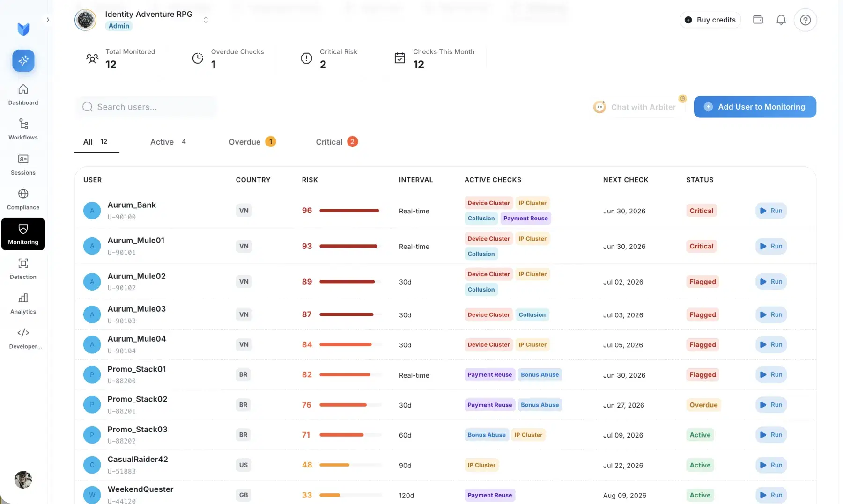This screenshot has width=843, height=504.
Task: Sort by NEXT CHECK column header
Action: click(626, 180)
